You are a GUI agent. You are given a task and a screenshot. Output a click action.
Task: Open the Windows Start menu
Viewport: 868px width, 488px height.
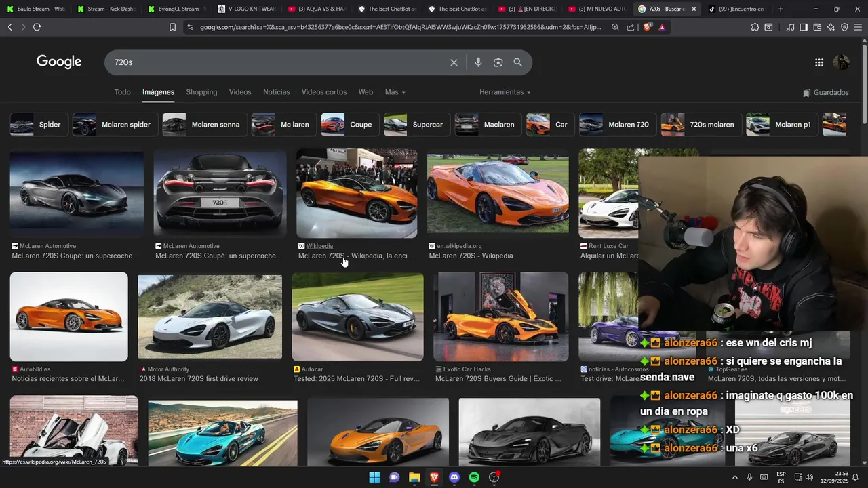[374, 477]
